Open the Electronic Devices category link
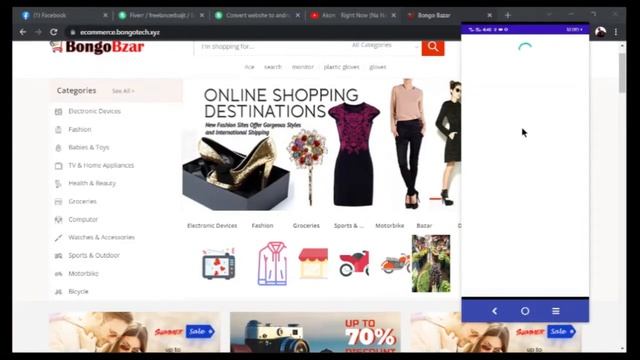The width and height of the screenshot is (640, 360). click(94, 111)
